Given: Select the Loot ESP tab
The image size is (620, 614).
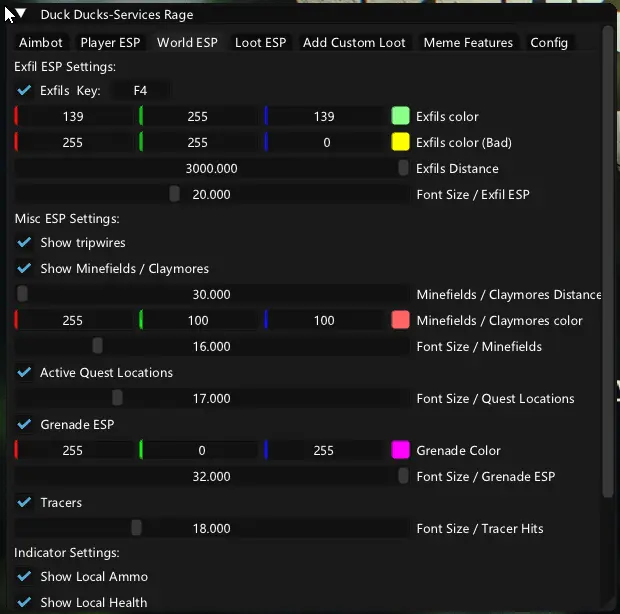Looking at the screenshot, I should 260,43.
